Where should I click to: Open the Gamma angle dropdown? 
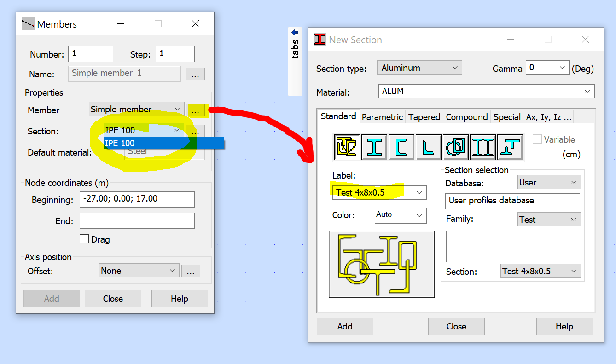pyautogui.click(x=547, y=67)
